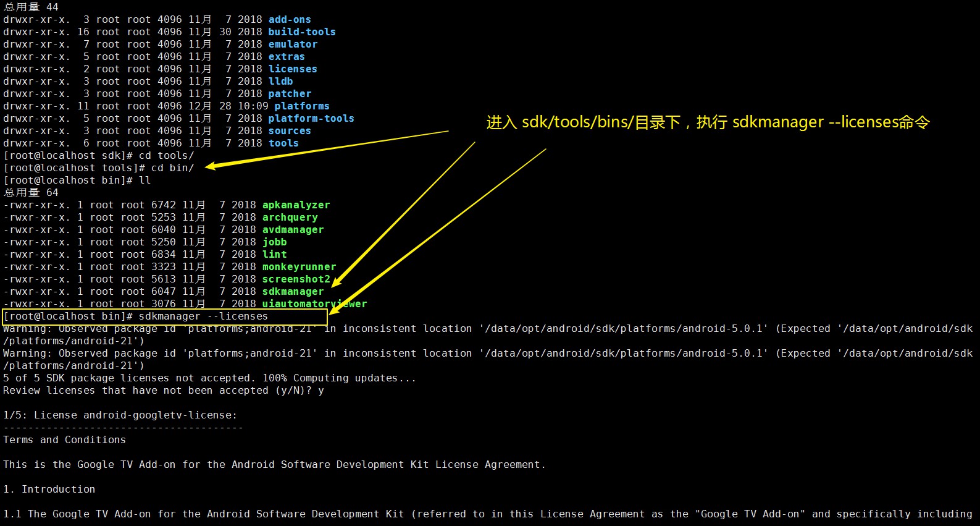
Task: Click the platforms directory name
Action: pyautogui.click(x=302, y=106)
